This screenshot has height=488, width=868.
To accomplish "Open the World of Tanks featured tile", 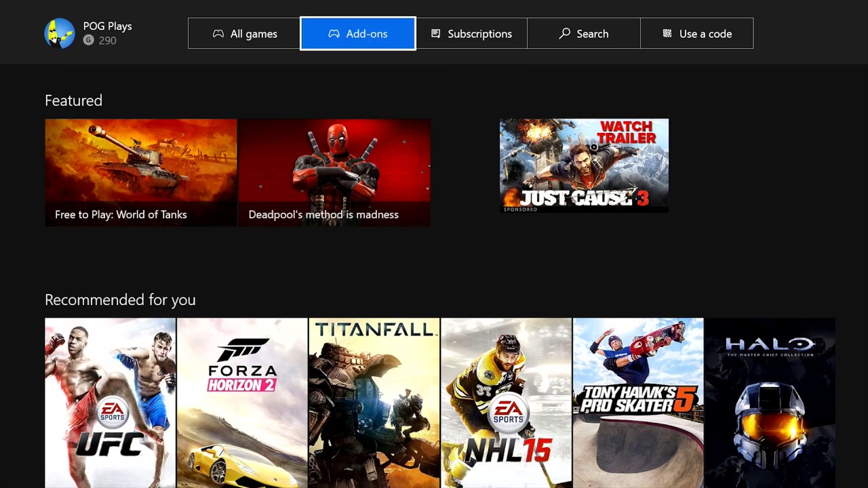I will click(x=141, y=172).
